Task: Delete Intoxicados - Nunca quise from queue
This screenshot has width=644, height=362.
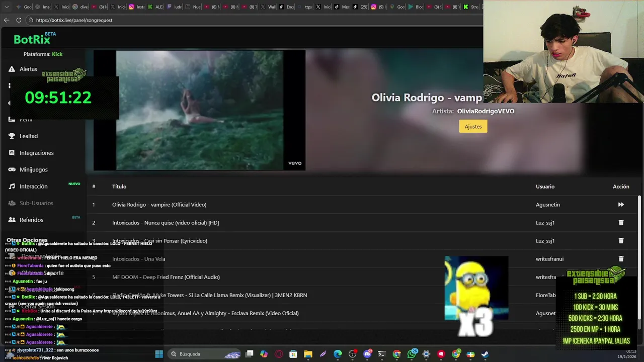Action: pos(621,223)
